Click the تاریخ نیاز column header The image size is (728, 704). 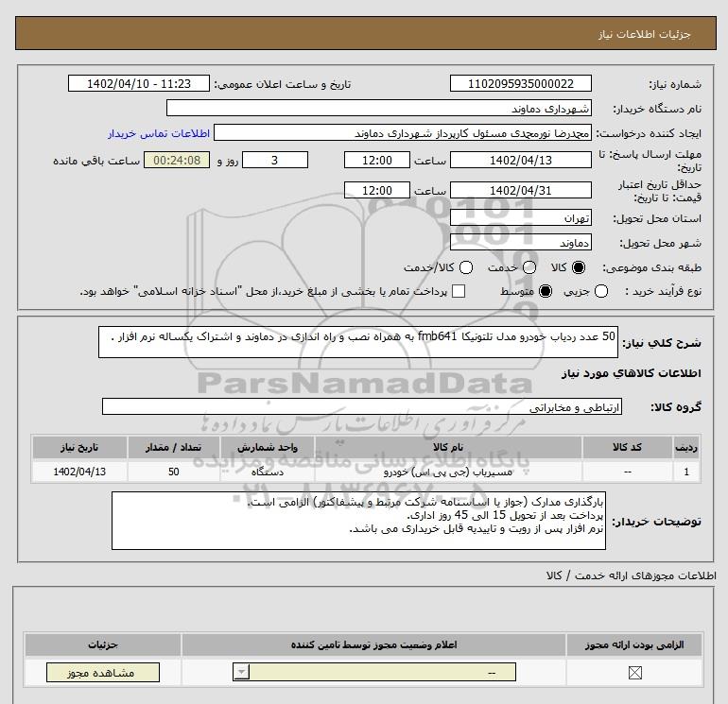79,447
